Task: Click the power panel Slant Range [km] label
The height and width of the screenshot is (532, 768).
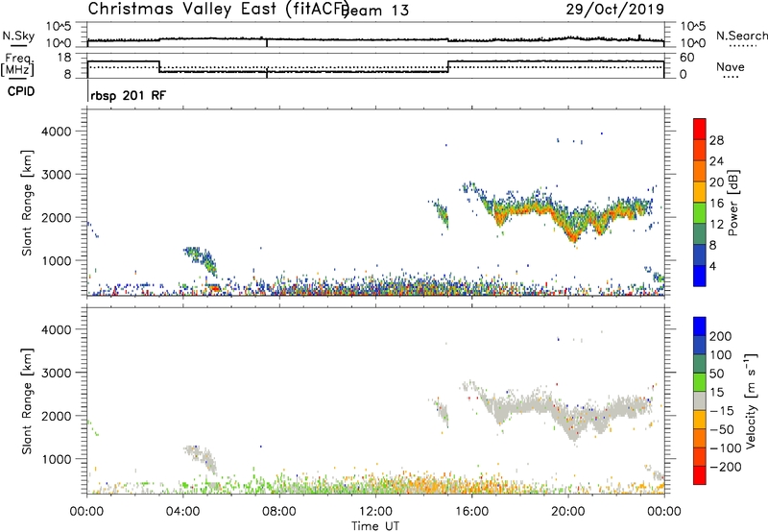Action: (x=27, y=203)
